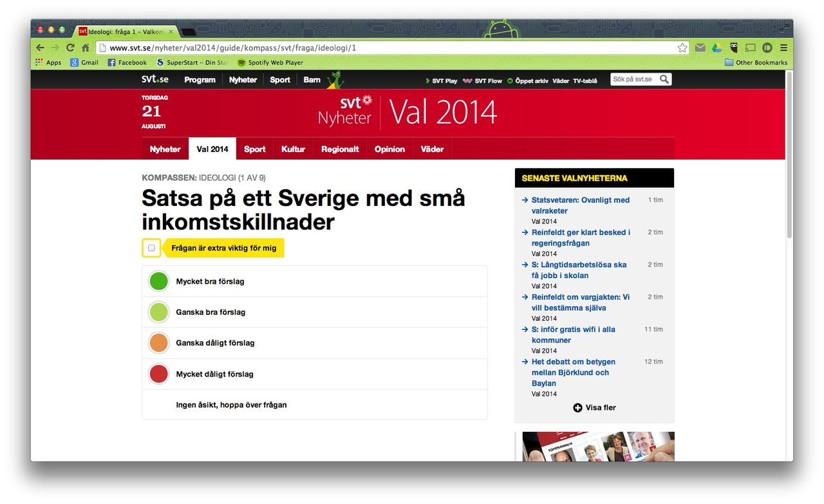Switch to the Opinion tab
Viewport: 824px width, 504px height.
coord(389,149)
